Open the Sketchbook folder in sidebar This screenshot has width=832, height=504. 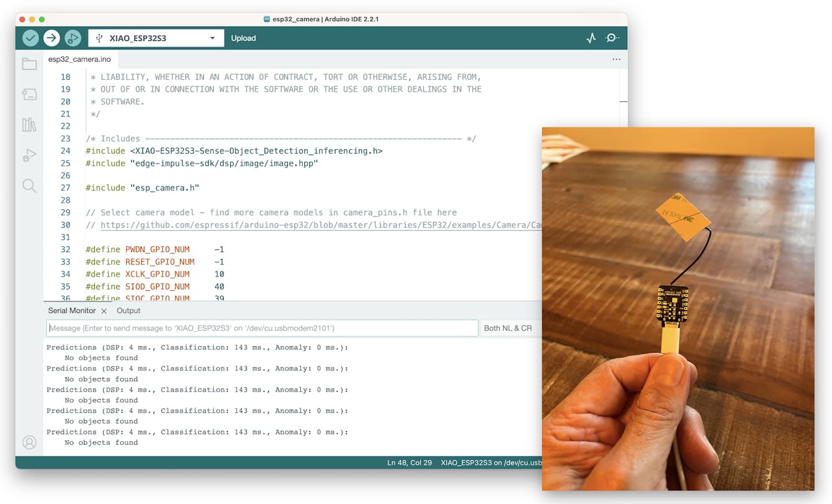(x=29, y=64)
